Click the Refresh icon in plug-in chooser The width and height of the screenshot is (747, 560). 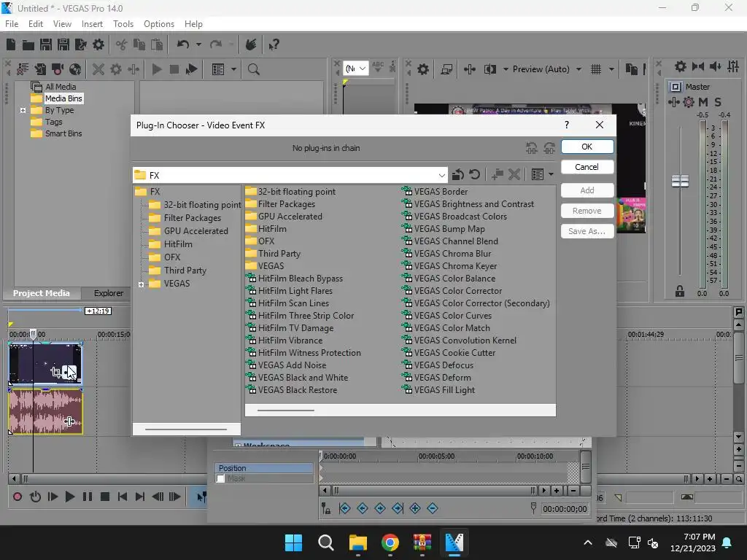[x=474, y=175]
